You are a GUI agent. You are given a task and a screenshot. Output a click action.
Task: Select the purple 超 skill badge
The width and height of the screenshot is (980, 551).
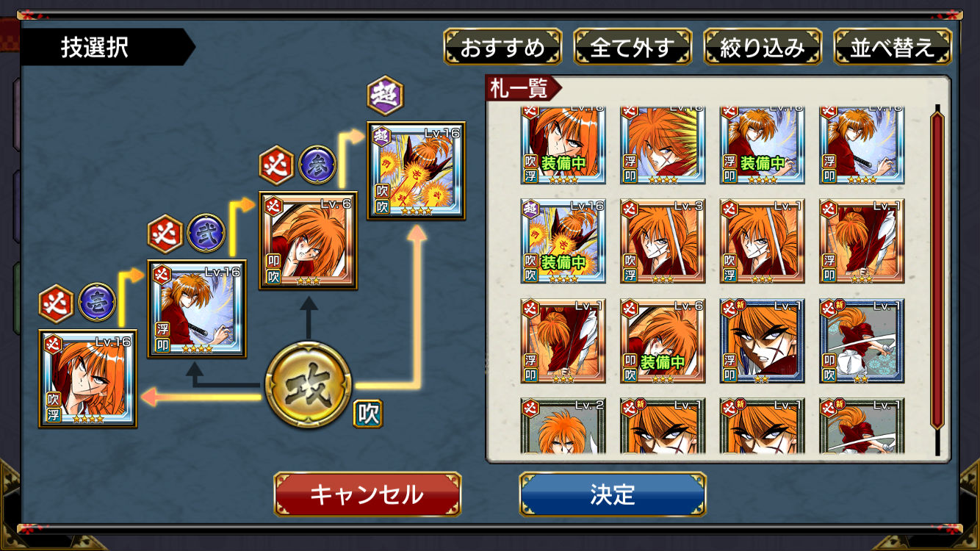pyautogui.click(x=385, y=96)
